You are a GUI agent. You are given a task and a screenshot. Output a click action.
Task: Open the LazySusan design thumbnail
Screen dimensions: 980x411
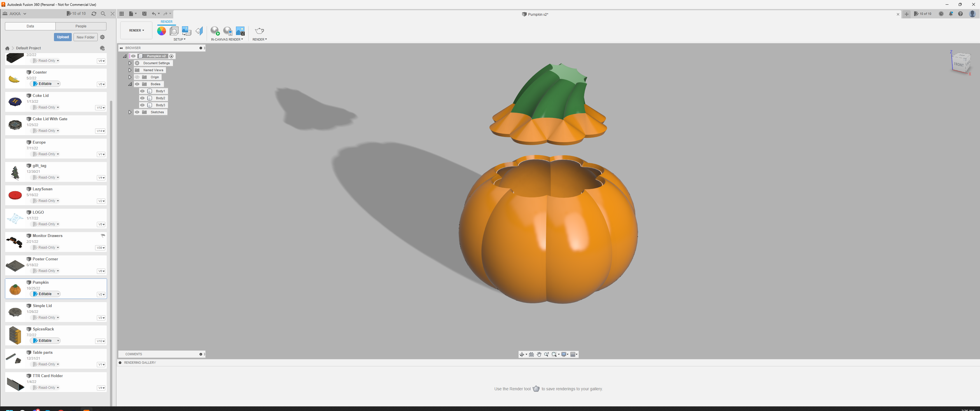coord(15,195)
